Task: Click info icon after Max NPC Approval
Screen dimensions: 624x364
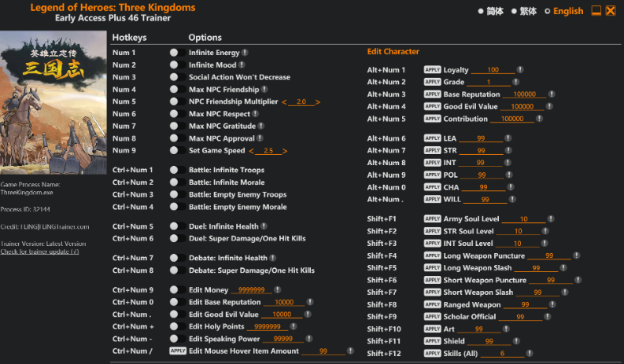Action: [260, 138]
